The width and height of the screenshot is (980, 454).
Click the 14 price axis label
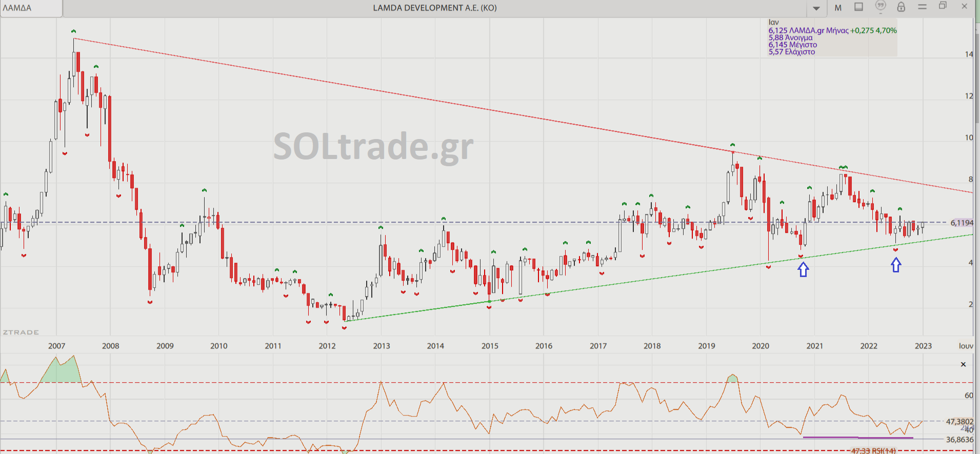point(969,54)
